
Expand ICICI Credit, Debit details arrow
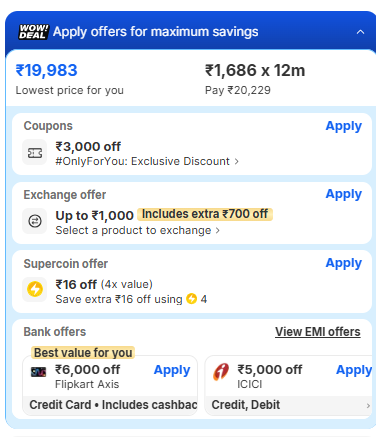(368, 406)
